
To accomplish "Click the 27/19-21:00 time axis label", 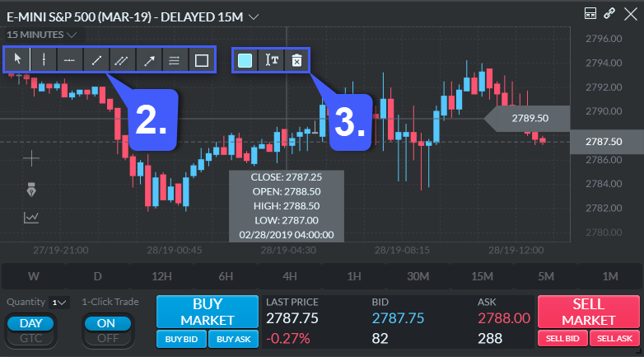I will [60, 251].
